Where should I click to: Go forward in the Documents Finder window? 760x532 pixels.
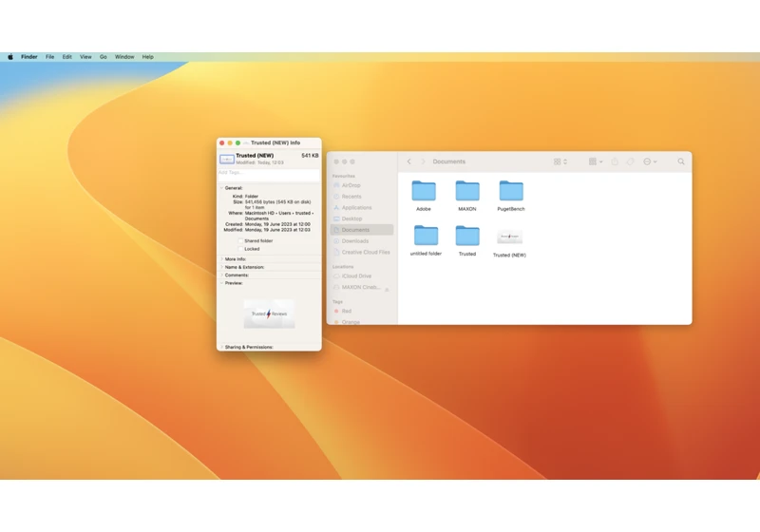pos(423,161)
